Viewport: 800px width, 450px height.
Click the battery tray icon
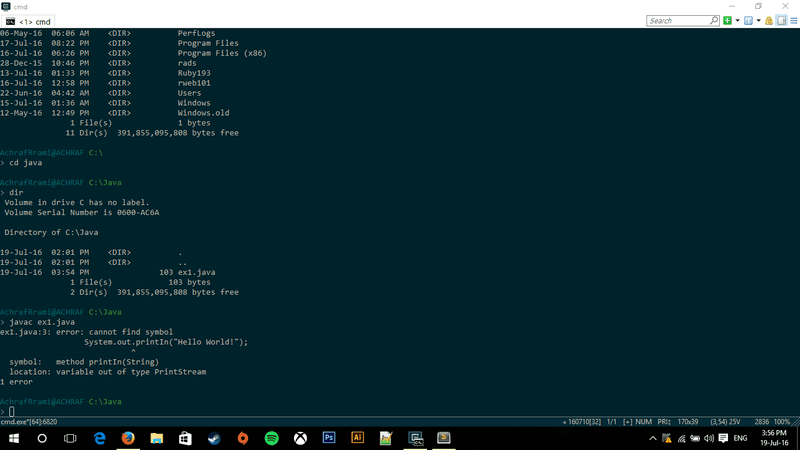(x=695, y=438)
